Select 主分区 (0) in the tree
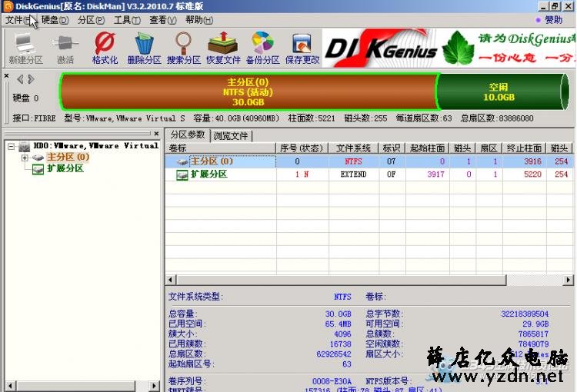This screenshot has height=392, width=577. click(68, 158)
